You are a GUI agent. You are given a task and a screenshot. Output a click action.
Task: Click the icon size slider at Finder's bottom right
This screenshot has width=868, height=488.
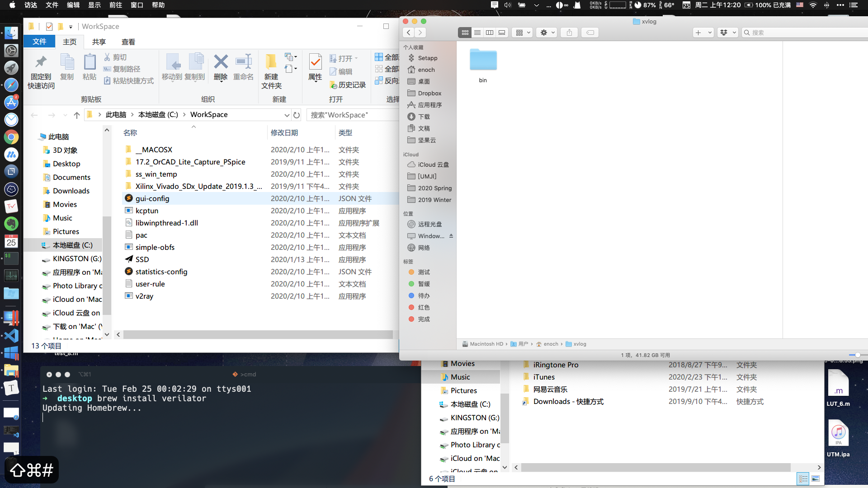(x=857, y=355)
